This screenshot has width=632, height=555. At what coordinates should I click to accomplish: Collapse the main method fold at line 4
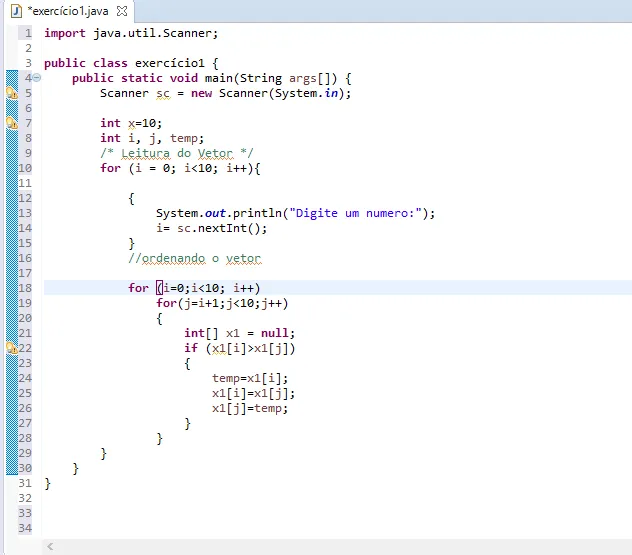pos(37,78)
